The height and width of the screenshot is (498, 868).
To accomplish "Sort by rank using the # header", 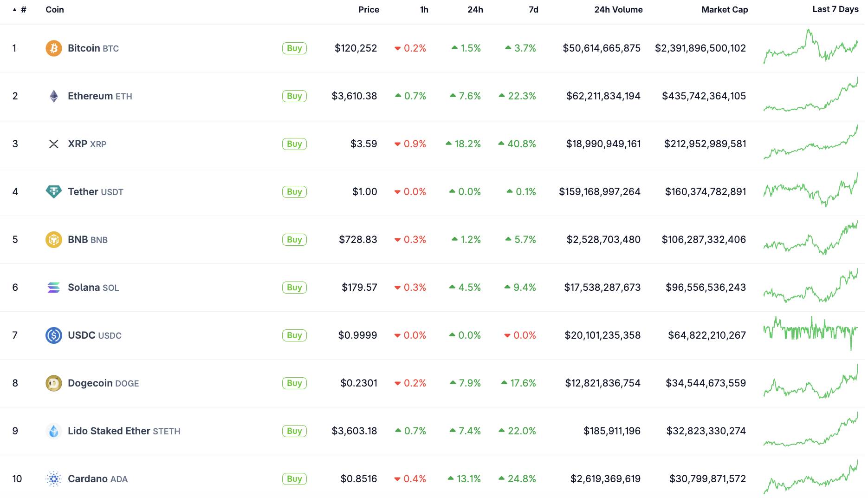I will [x=19, y=10].
